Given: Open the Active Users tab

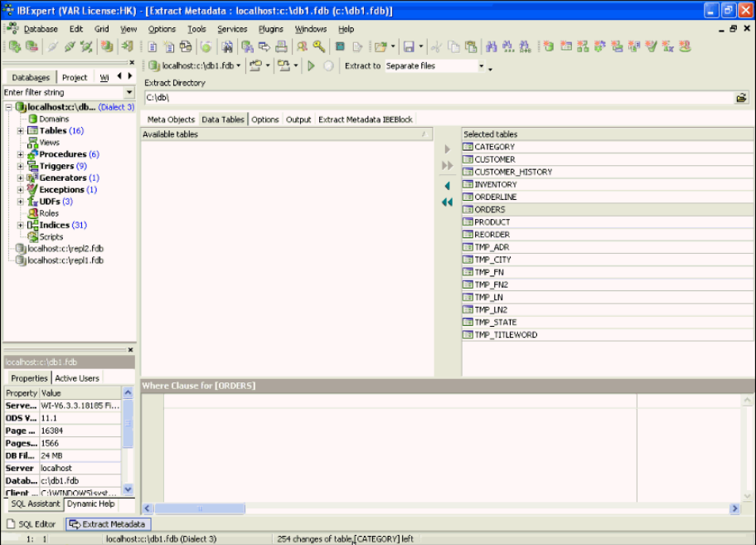Looking at the screenshot, I should pyautogui.click(x=76, y=378).
